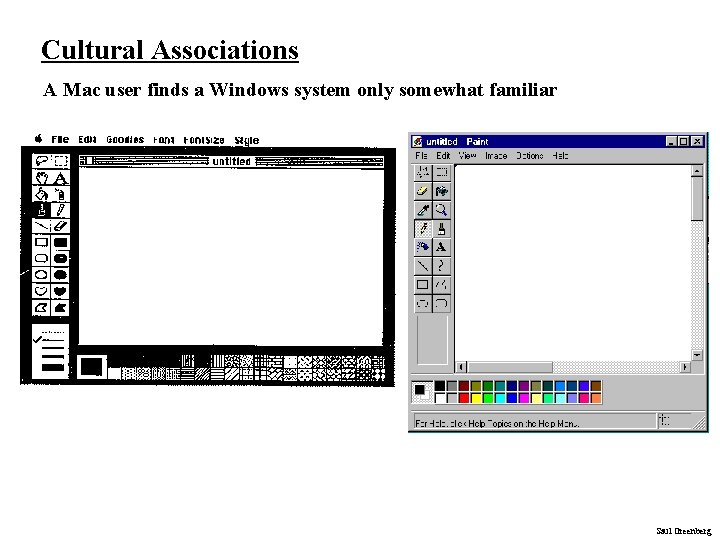Choose the filled Rectangle tool in MacPaint

pos(60,242)
